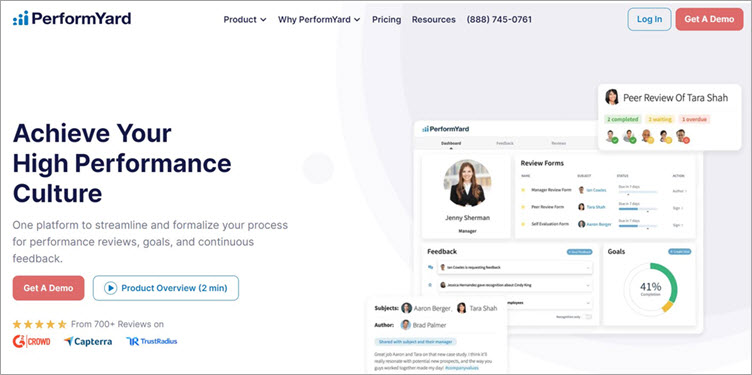Open the G2 Crowd reviews logo
The image size is (752, 375).
point(32,341)
